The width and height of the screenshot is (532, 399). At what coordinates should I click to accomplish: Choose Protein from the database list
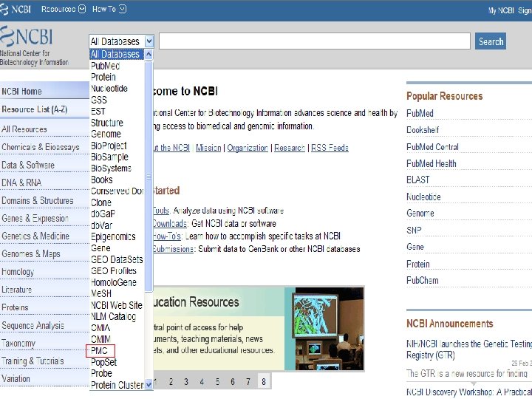click(103, 77)
